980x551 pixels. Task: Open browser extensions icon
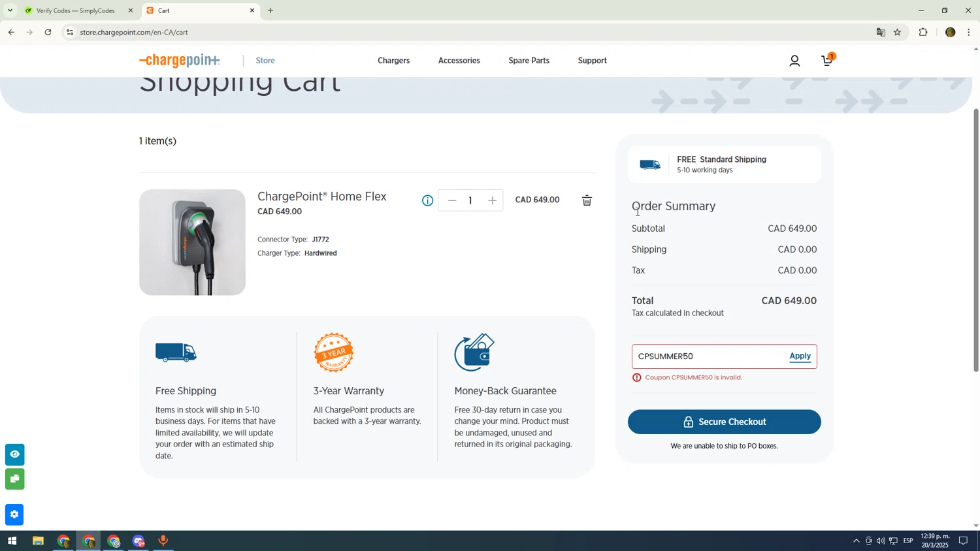click(x=923, y=32)
